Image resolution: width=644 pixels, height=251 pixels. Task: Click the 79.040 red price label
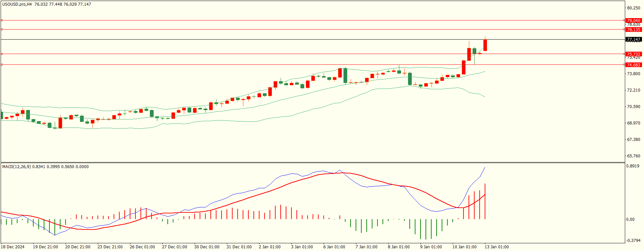click(634, 20)
